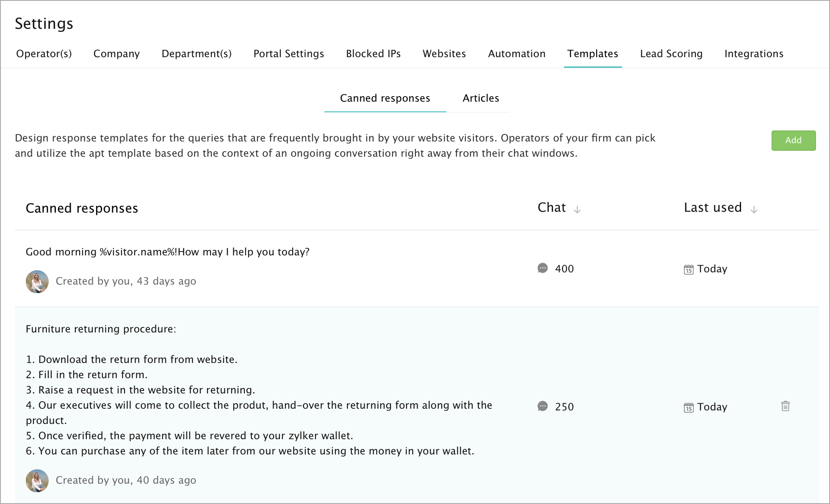Click the Chat column header
The width and height of the screenshot is (830, 504).
(552, 208)
